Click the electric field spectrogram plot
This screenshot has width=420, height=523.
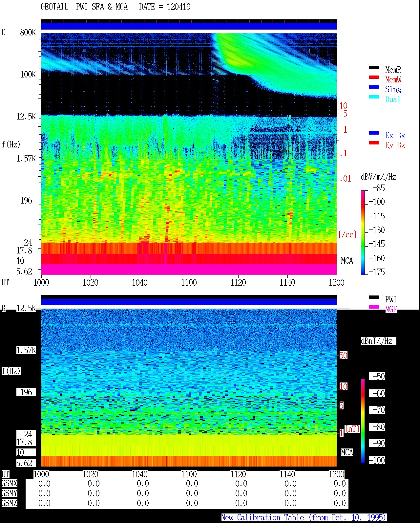pos(189,154)
